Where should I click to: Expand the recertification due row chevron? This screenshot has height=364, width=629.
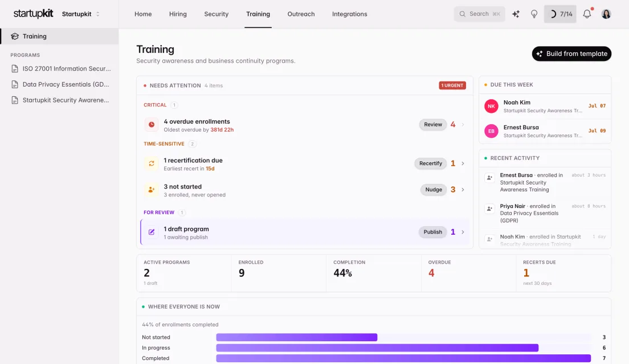click(463, 163)
